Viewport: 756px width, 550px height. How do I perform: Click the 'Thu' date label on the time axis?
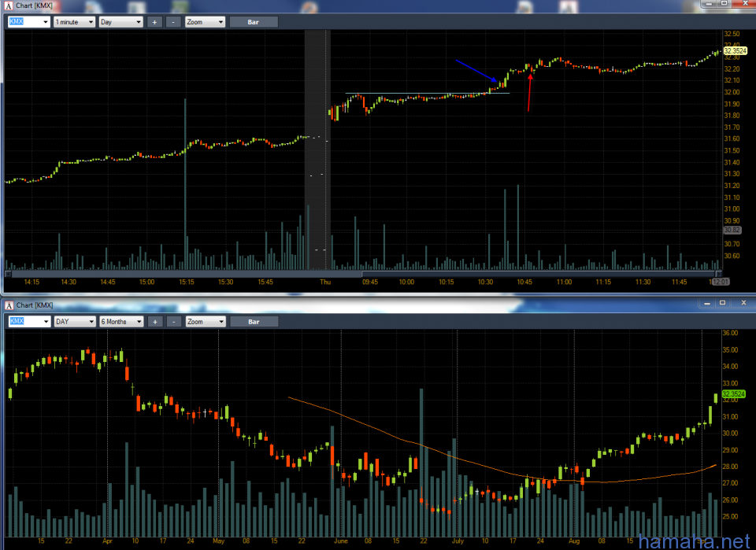[x=325, y=282]
